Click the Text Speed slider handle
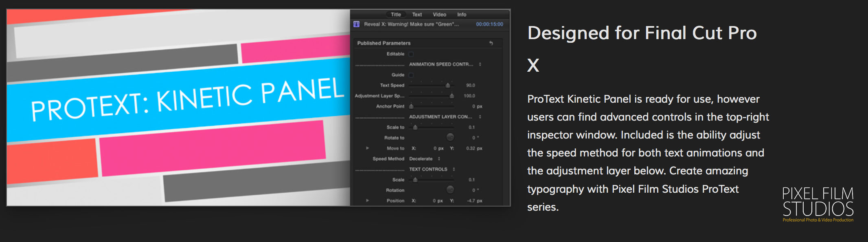868x242 pixels. (448, 86)
